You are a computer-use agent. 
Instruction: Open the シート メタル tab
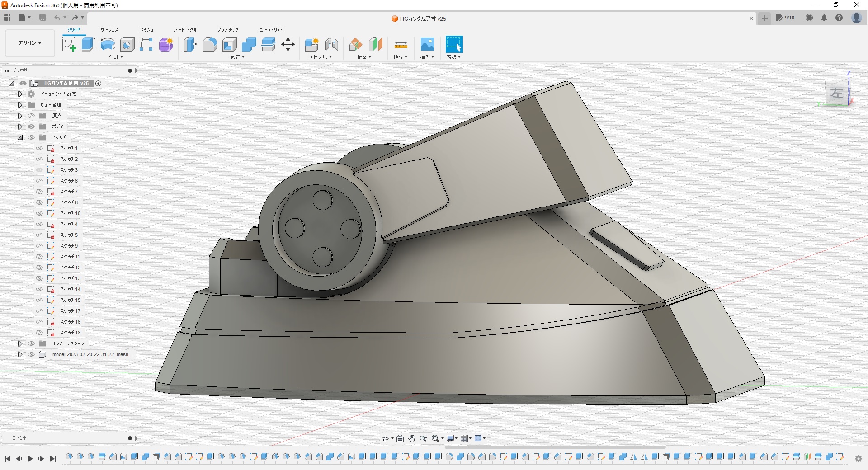pos(185,30)
